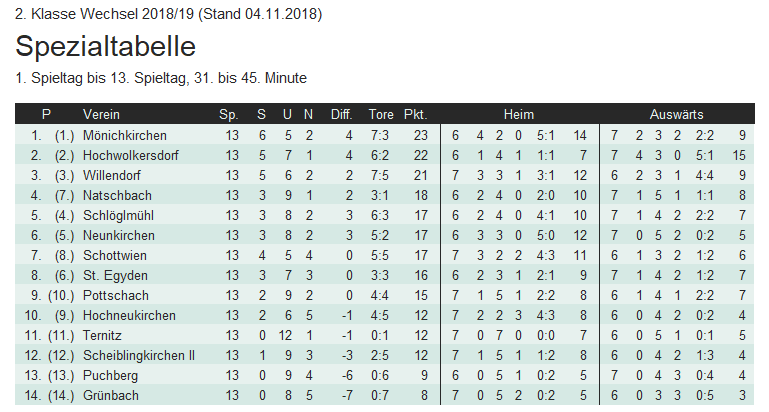Click the Schottwien club name
The height and width of the screenshot is (412, 769).
coord(116,255)
